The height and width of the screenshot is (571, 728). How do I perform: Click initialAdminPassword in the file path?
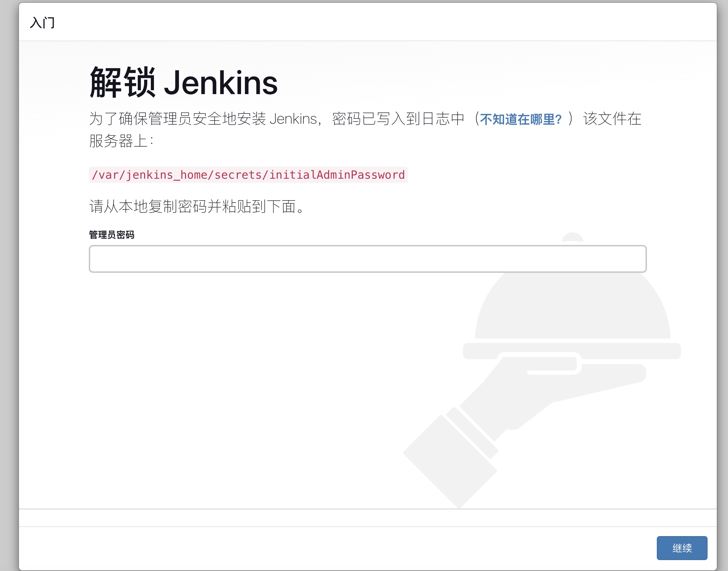pos(337,175)
